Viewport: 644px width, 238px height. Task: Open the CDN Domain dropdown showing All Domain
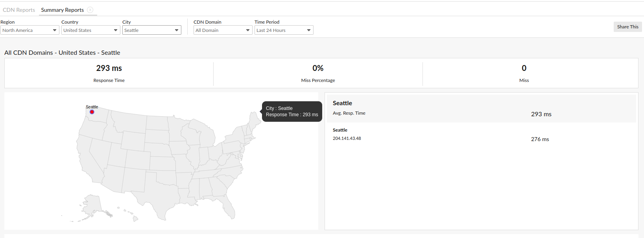[x=223, y=30]
